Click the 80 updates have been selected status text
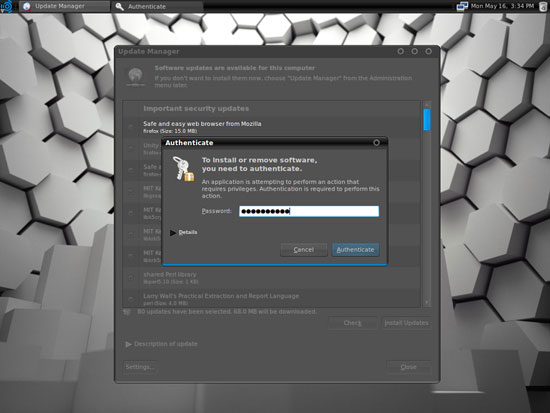This screenshot has height=413, width=550. pyautogui.click(x=227, y=312)
